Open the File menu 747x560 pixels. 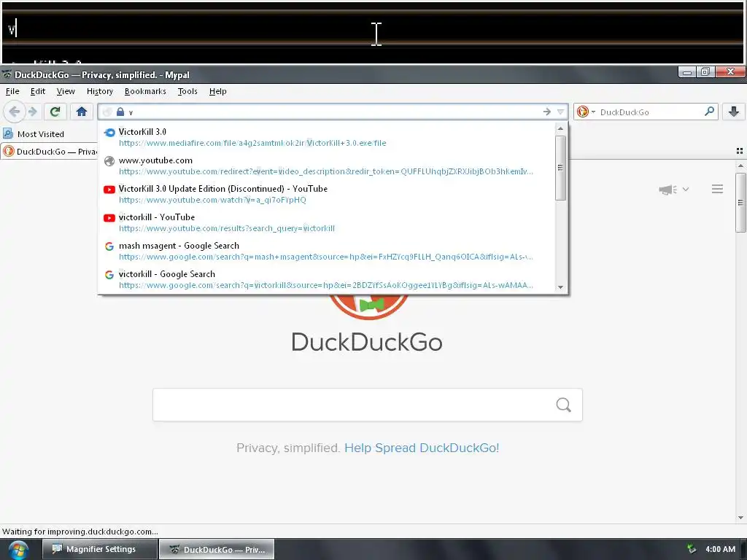12,91
